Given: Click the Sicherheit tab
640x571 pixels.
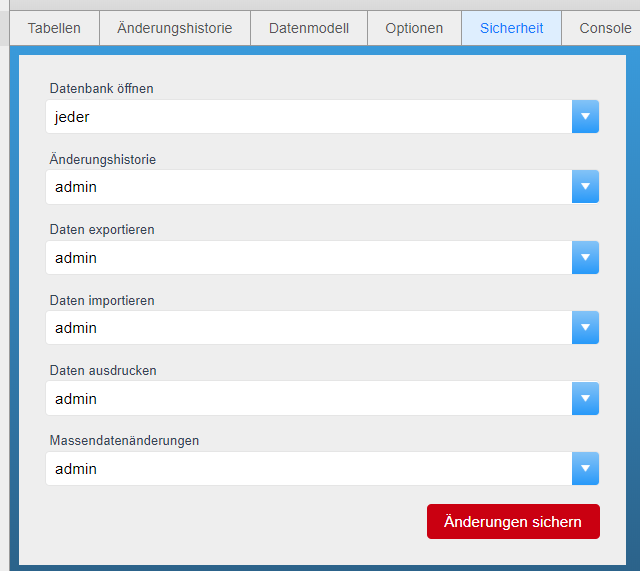Looking at the screenshot, I should [x=511, y=28].
